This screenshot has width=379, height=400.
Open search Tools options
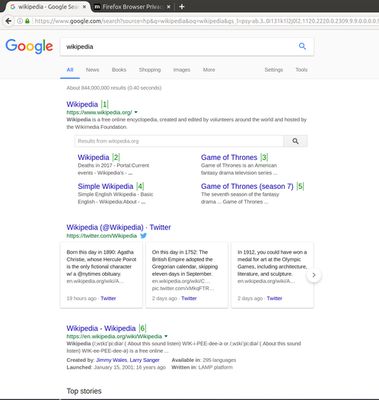301,70
